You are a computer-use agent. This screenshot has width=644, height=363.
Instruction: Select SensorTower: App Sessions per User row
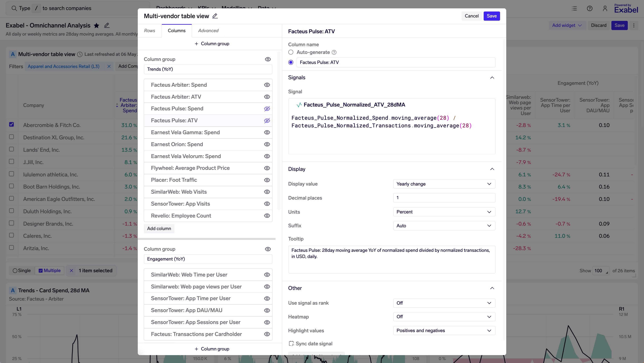208,323
